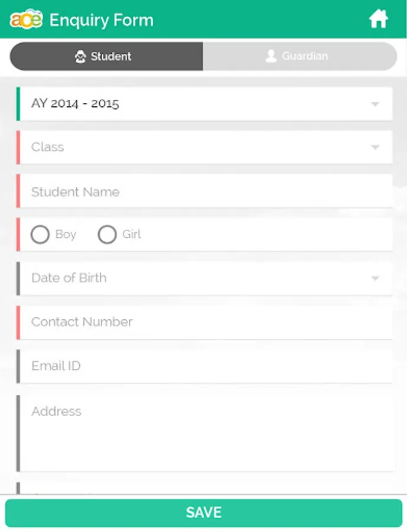Go to home via house icon
407x532 pixels.
378,19
